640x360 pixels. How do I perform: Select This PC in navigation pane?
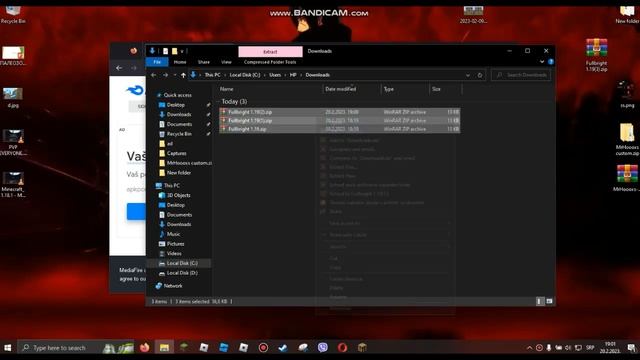[171, 186]
